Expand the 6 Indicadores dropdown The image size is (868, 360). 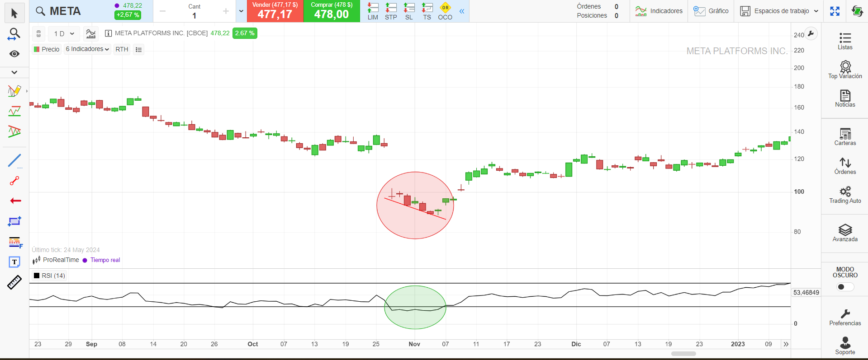click(87, 49)
